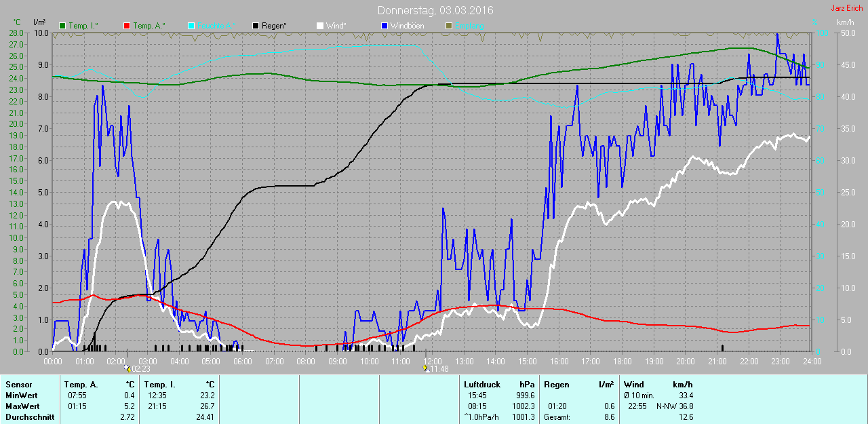Image resolution: width=868 pixels, height=424 pixels.
Task: Click the 12:00 time axis label
Action: pos(432,362)
